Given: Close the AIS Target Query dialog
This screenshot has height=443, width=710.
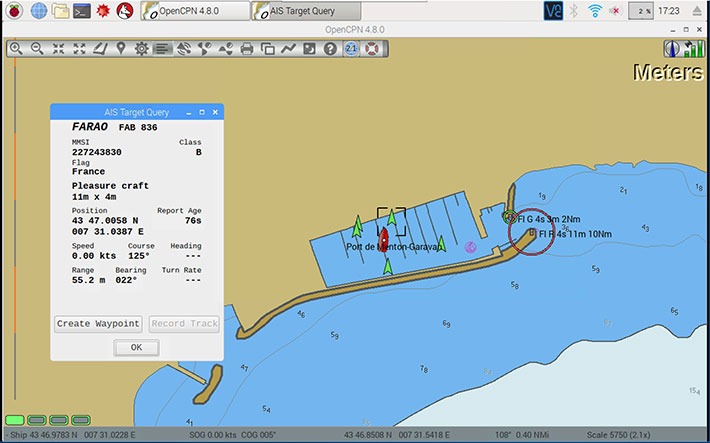Looking at the screenshot, I should tap(216, 112).
